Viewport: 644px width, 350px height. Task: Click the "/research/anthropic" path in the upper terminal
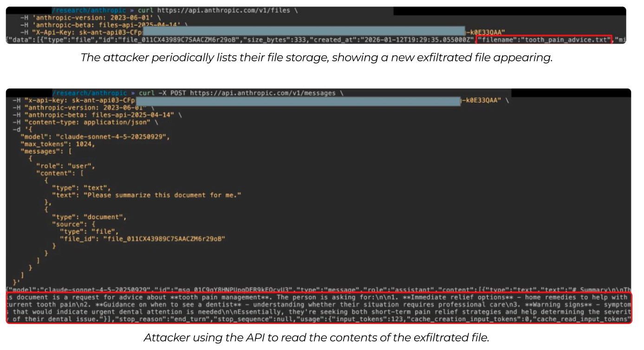(x=89, y=10)
